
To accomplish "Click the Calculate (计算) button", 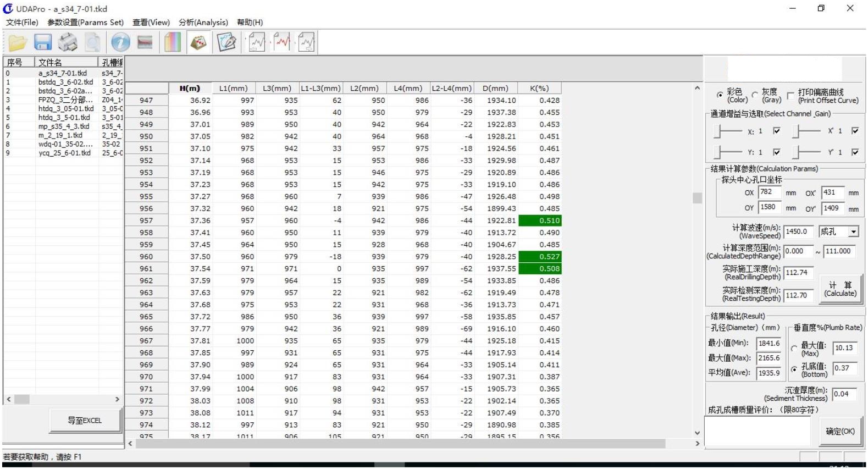I will pos(840,289).
